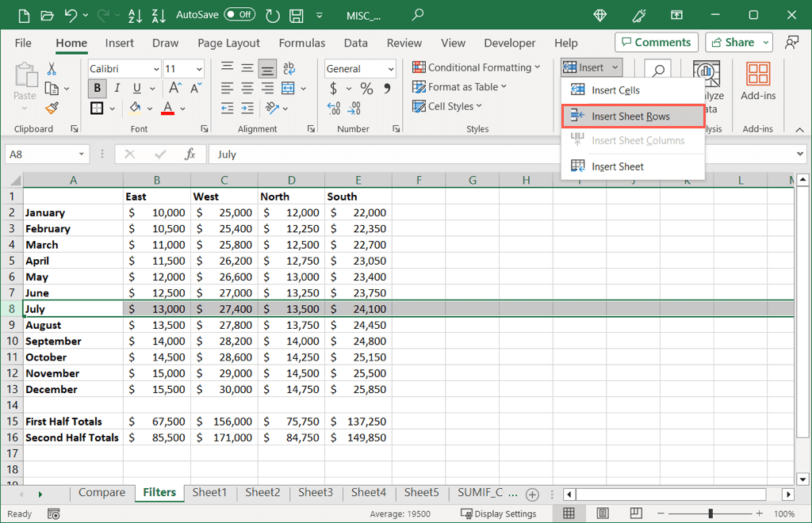Screen dimensions: 812x523
Task: Apply italic formatting
Action: pyautogui.click(x=117, y=89)
